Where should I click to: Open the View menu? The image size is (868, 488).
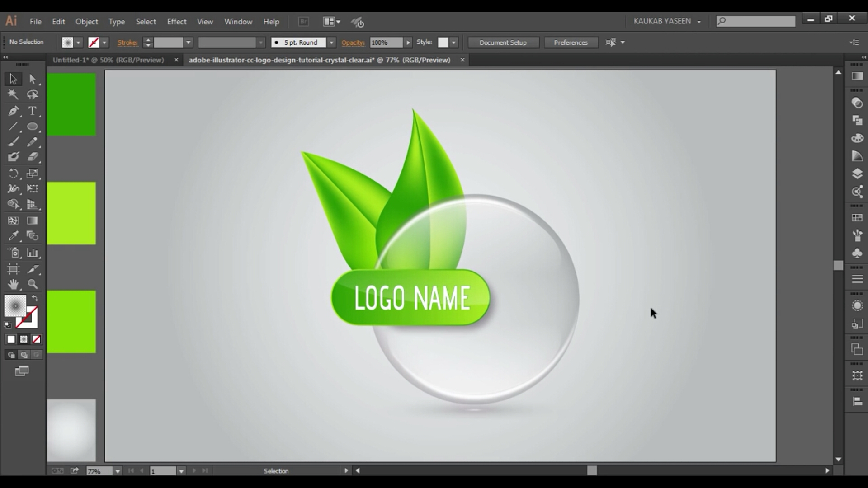(205, 22)
